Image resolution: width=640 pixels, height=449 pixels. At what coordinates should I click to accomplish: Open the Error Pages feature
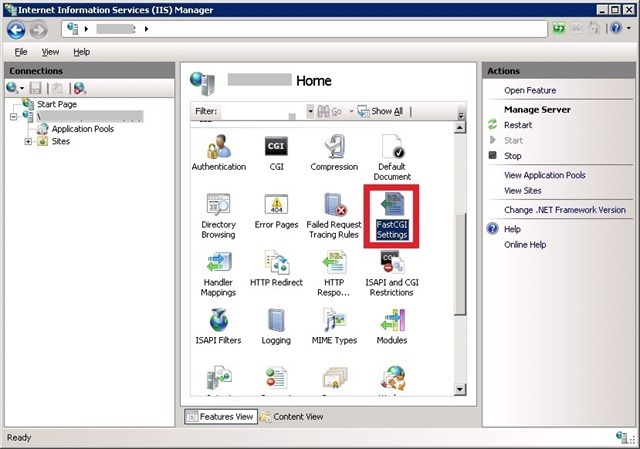276,211
